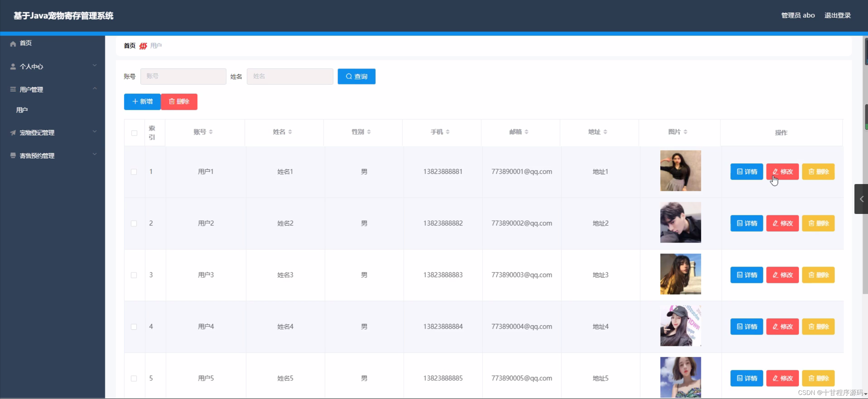
Task: Select the megaphone icon next to 宠物登记管理
Action: (13, 132)
